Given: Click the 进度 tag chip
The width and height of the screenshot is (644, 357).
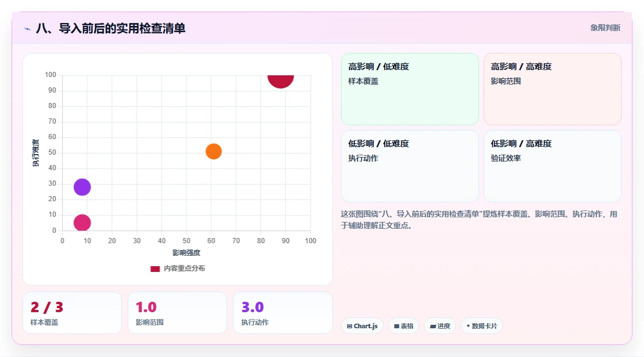Looking at the screenshot, I should click(440, 326).
